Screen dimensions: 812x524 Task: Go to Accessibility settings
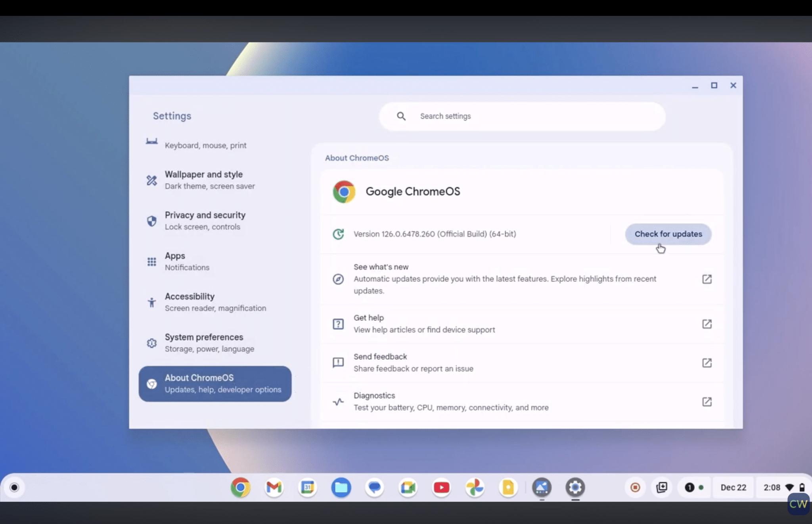pyautogui.click(x=215, y=302)
